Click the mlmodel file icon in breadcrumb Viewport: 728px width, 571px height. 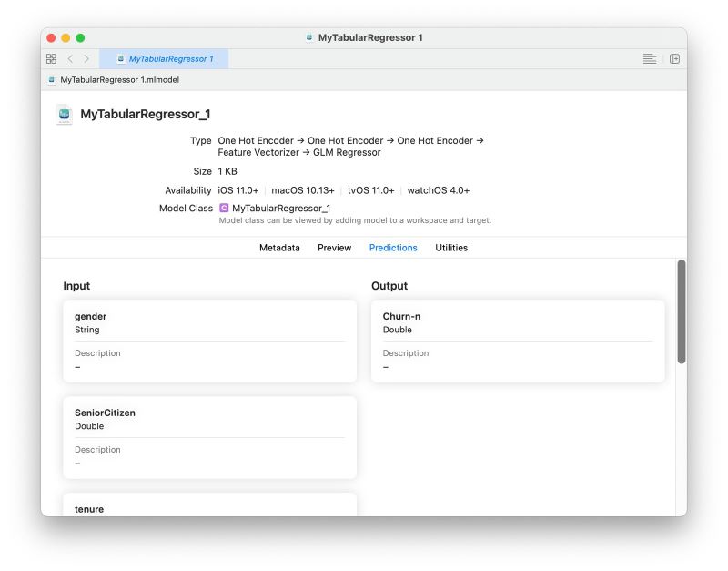(x=52, y=80)
